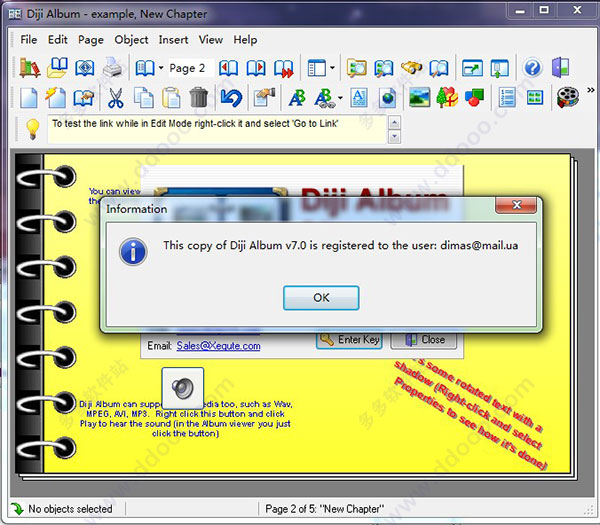Click the paste clipboard icon
Viewport: 600px width, 525px height.
[x=171, y=98]
